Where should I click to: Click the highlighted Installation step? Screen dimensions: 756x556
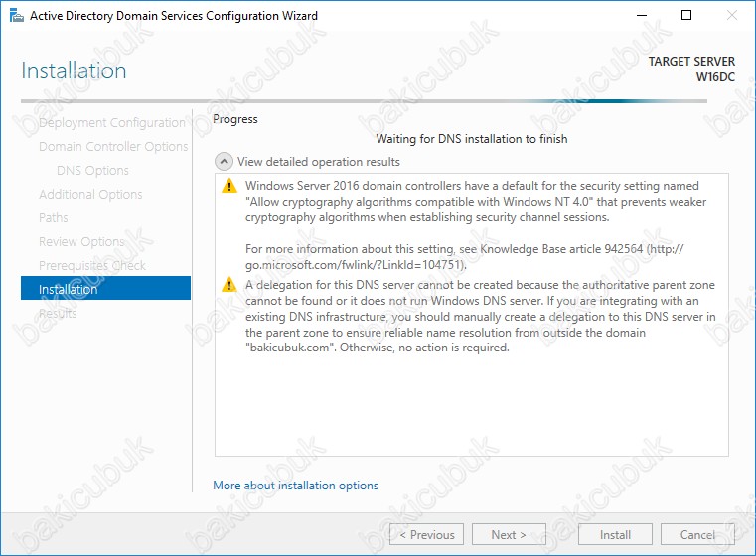[105, 289]
